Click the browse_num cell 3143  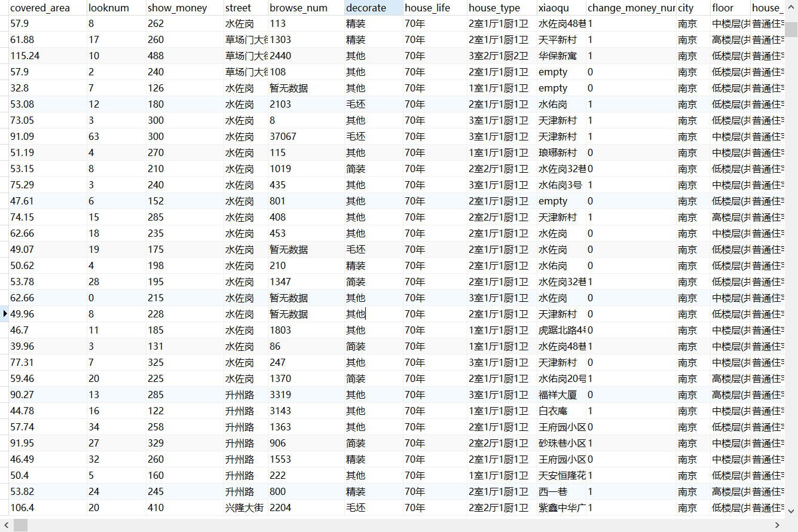306,411
